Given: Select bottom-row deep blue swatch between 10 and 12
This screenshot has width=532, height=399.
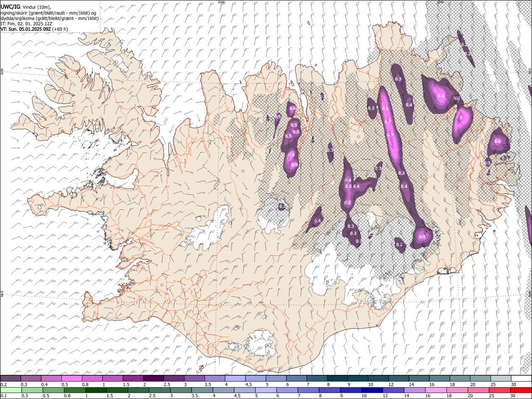Looking at the screenshot, I should 372,390.
